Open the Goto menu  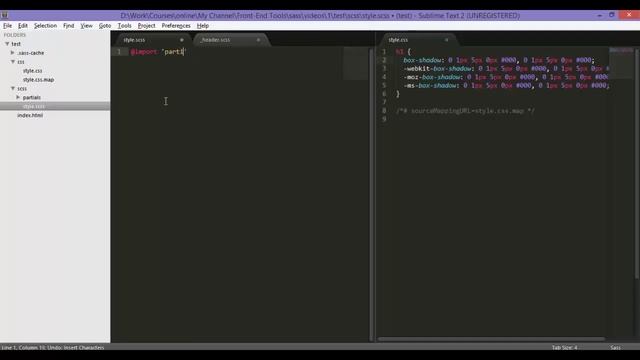pyautogui.click(x=105, y=25)
